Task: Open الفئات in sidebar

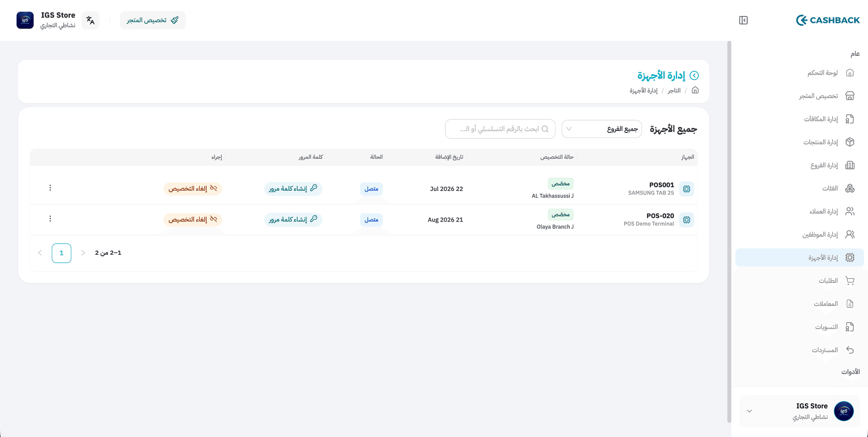Action: [799, 188]
